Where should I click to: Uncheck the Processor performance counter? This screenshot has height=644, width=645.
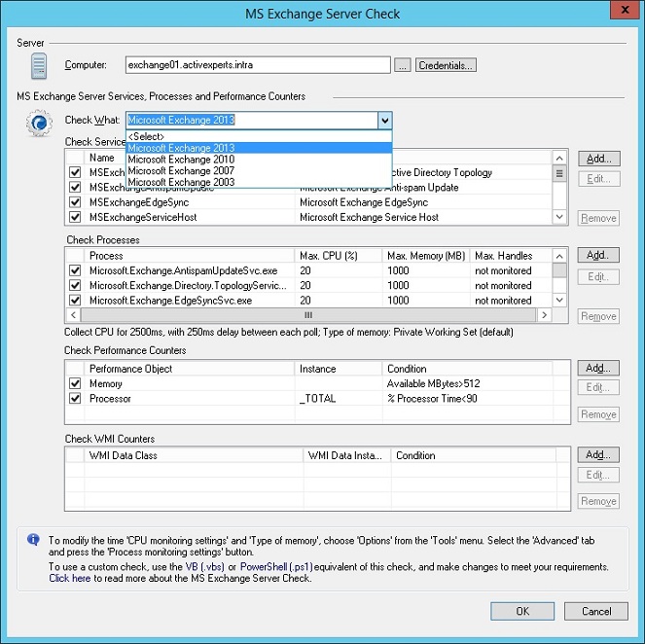75,398
